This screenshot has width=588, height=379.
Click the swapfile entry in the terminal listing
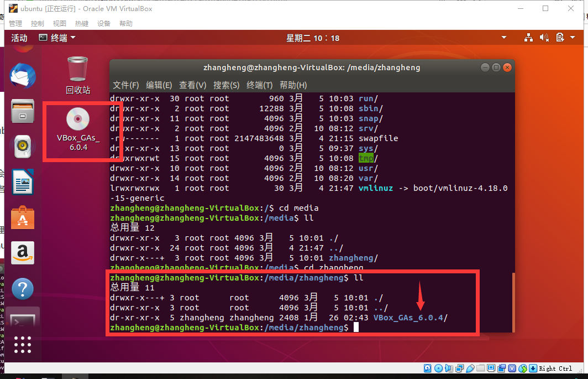(379, 139)
